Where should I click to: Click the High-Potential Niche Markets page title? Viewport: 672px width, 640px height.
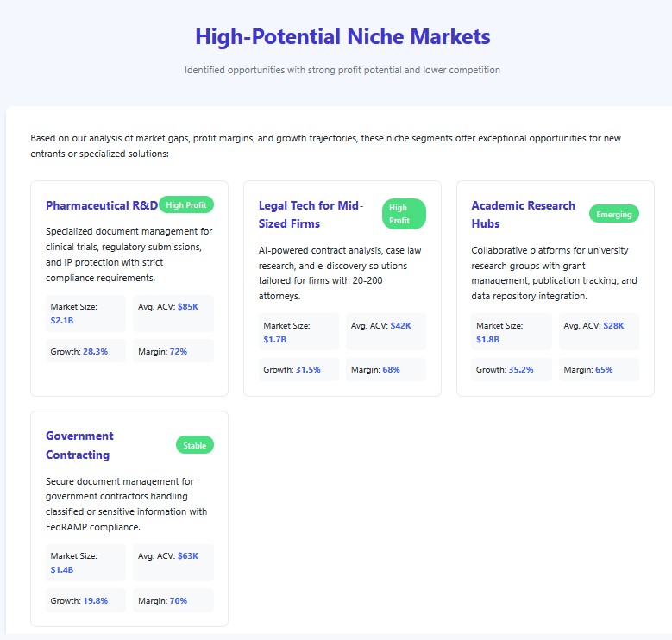pyautogui.click(x=342, y=37)
